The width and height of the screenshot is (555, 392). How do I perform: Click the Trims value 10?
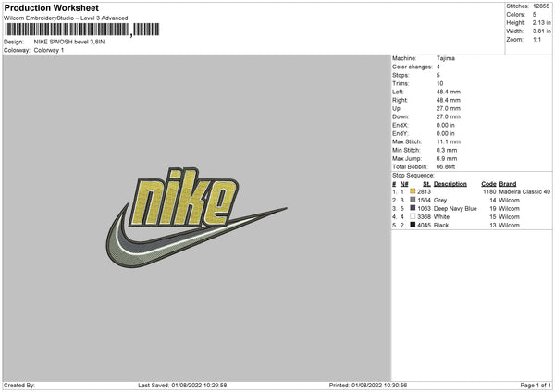[x=439, y=83]
